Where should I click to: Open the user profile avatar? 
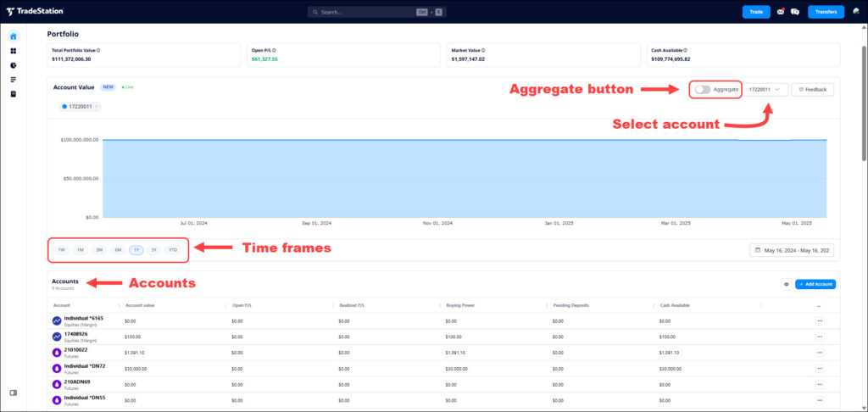point(856,12)
